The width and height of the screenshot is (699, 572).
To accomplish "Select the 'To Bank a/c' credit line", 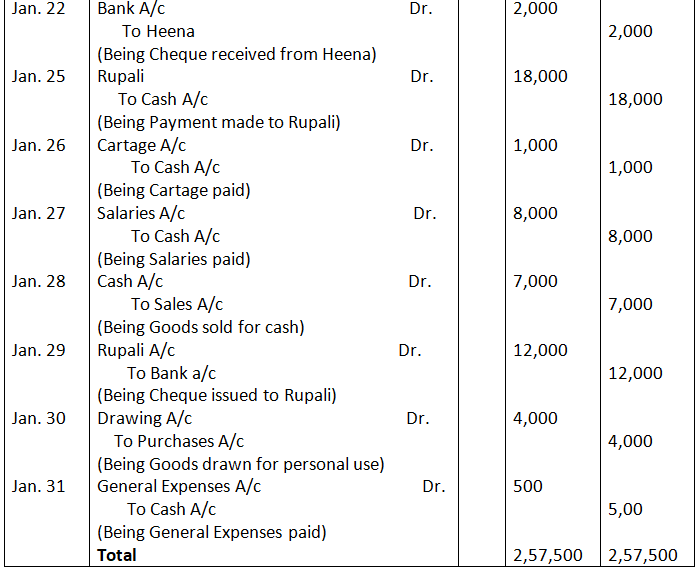I will [x=171, y=373].
